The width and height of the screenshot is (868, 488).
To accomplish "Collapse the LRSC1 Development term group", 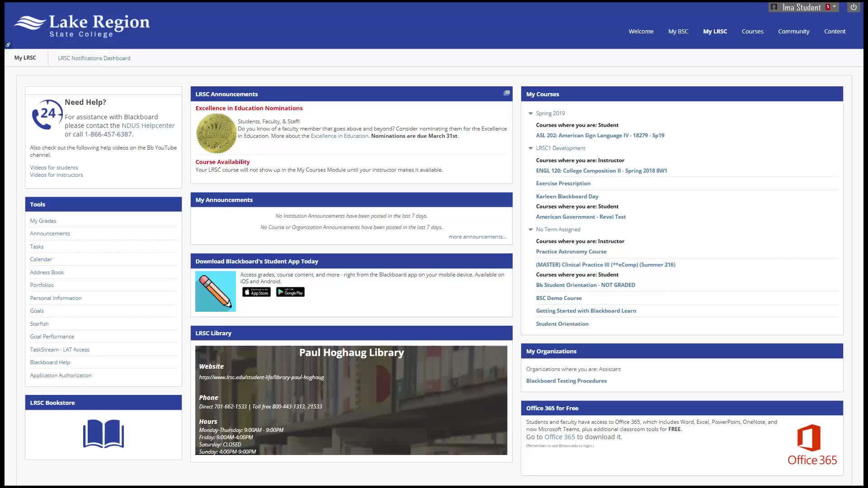I will (x=531, y=148).
